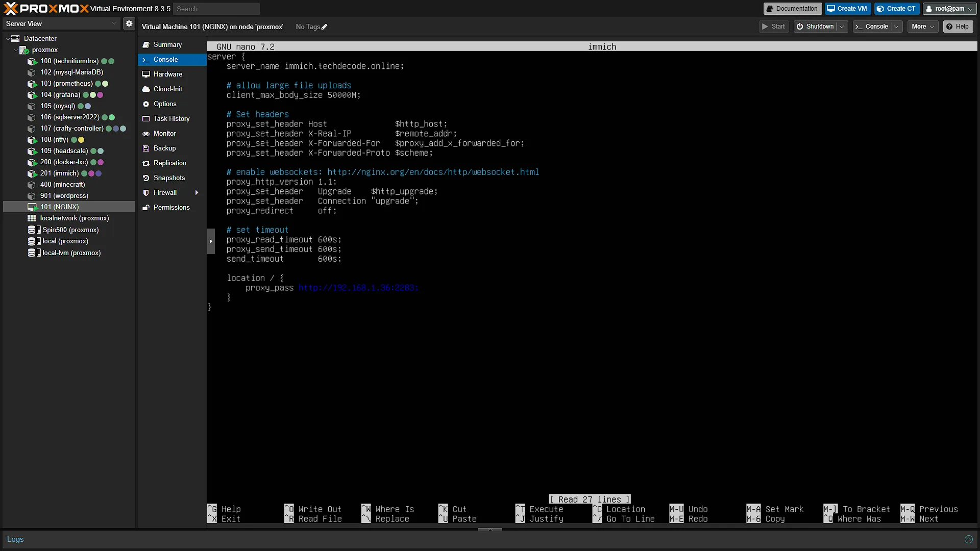Go to the Snapshots tab
980x551 pixels.
click(172, 178)
